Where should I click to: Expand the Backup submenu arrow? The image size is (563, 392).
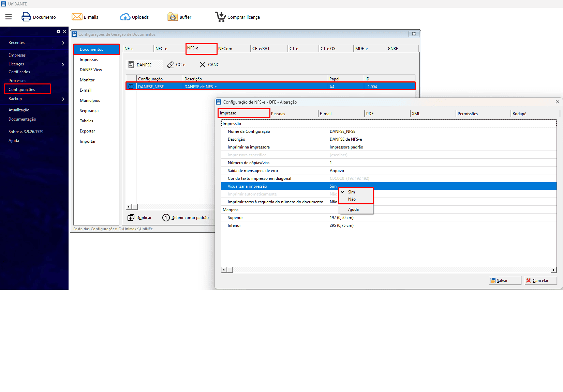coord(63,99)
